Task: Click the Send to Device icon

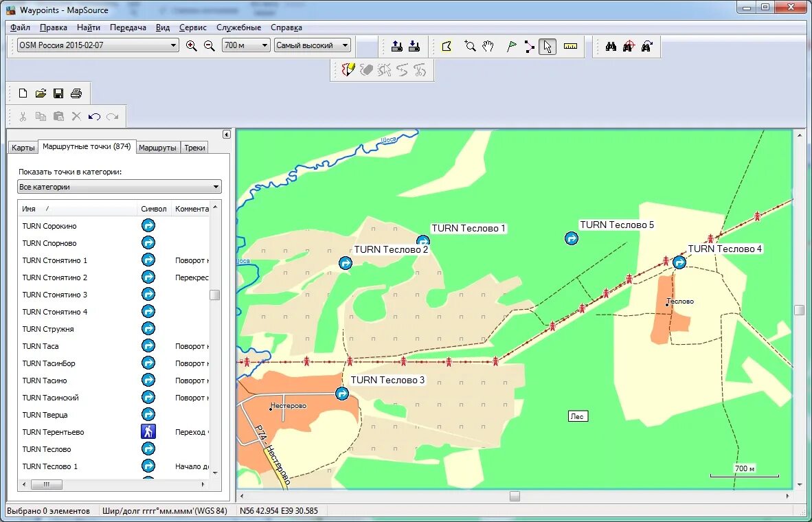Action: (397, 46)
